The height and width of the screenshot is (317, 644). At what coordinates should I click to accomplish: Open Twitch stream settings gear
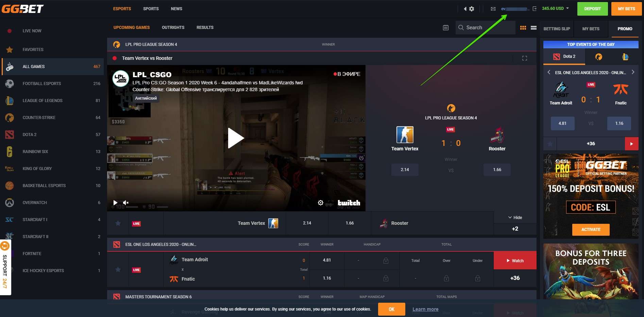point(320,203)
